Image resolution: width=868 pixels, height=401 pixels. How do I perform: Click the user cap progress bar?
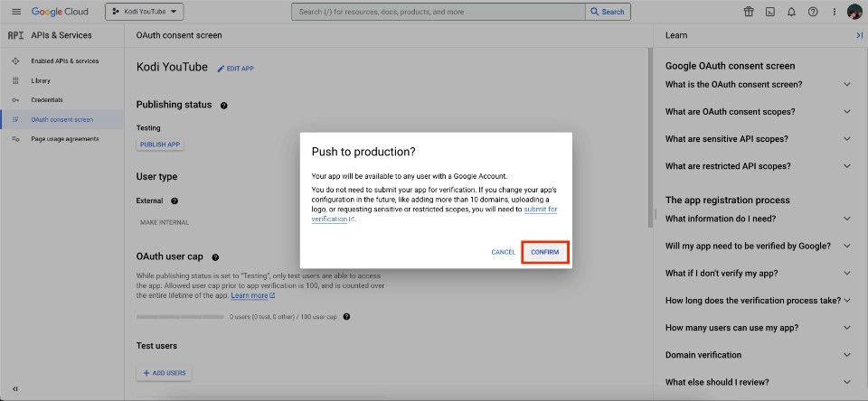click(x=181, y=317)
